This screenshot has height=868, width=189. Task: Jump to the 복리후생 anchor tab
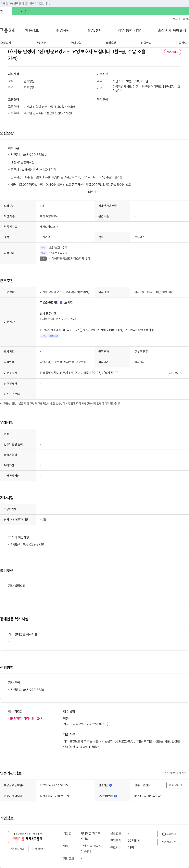click(x=111, y=43)
